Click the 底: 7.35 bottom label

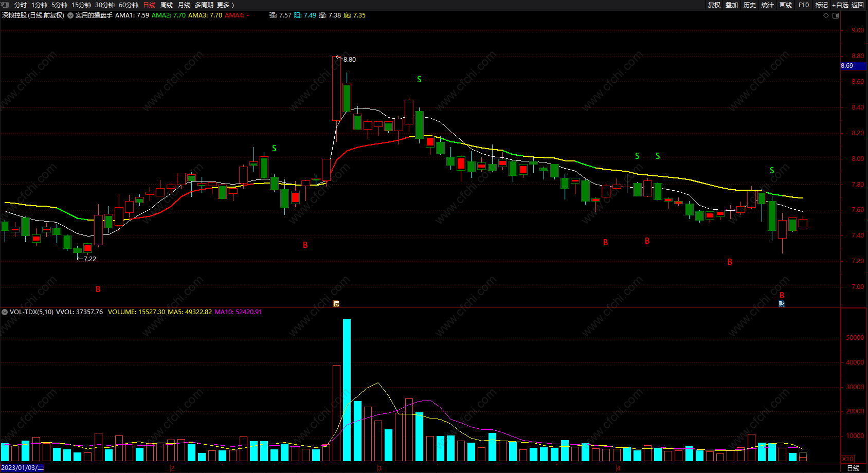pos(354,15)
